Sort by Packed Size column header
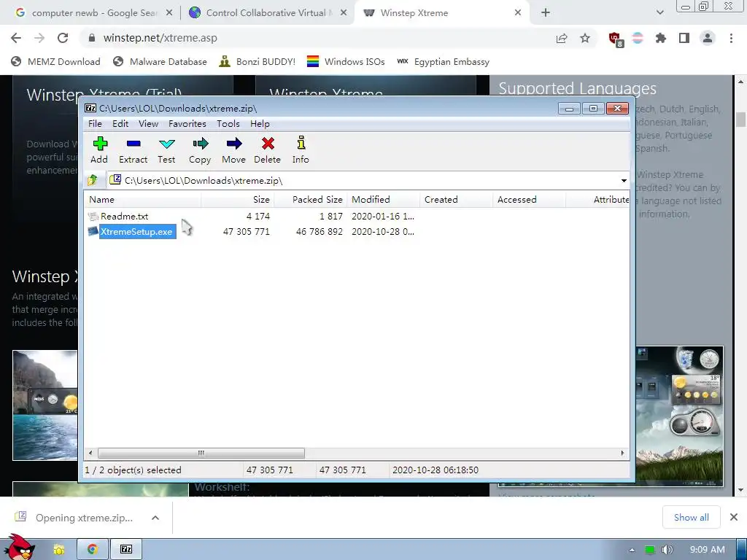The image size is (747, 560). [311, 200]
